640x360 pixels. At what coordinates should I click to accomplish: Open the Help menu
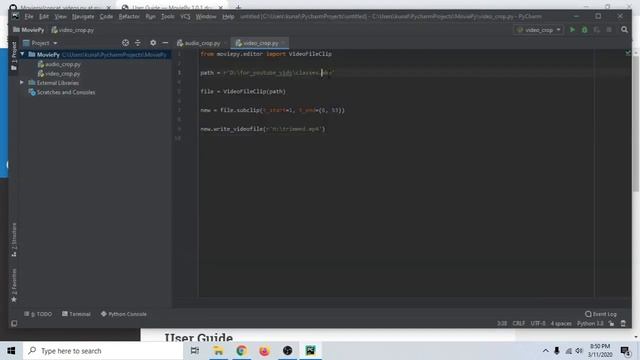pos(228,17)
